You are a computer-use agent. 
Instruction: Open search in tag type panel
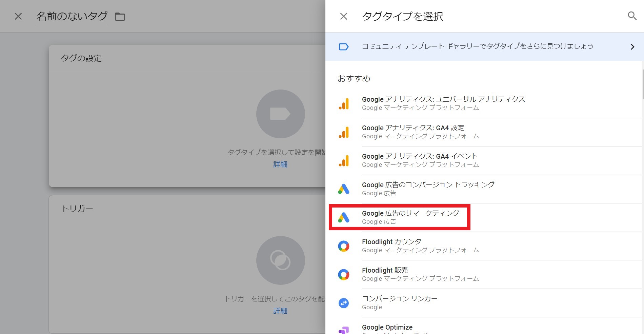coord(632,16)
